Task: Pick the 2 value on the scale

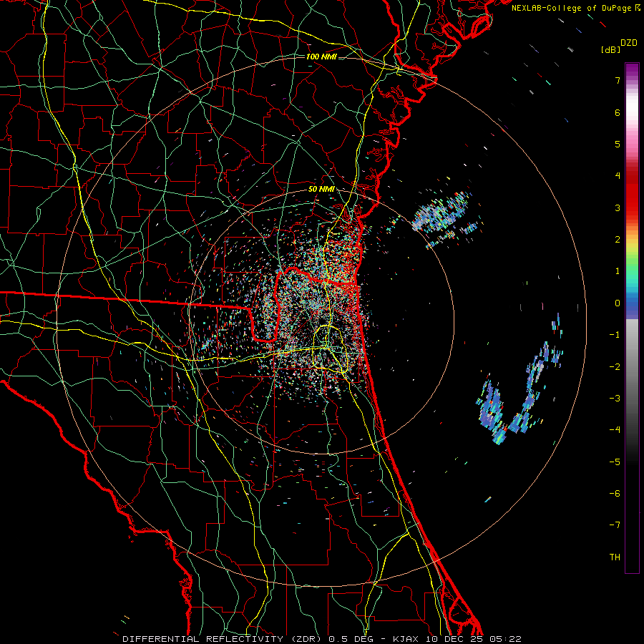Action: [x=618, y=240]
